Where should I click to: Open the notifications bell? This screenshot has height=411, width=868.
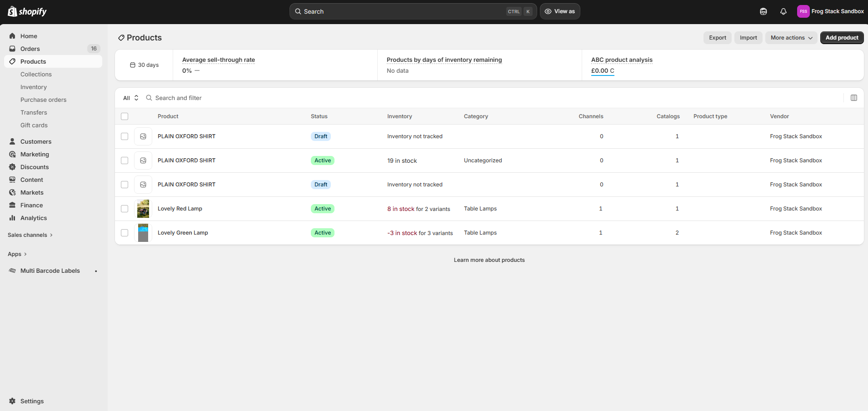(x=783, y=11)
